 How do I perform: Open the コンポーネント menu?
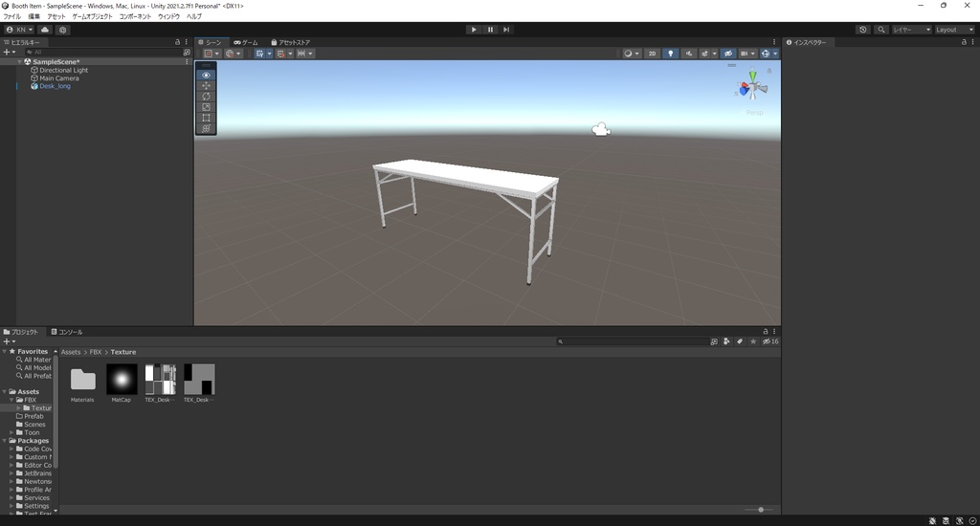pyautogui.click(x=135, y=16)
